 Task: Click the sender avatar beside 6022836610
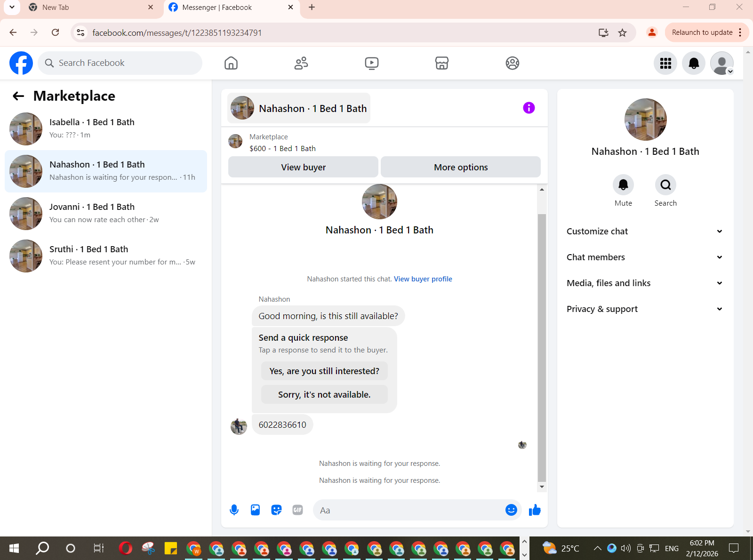pyautogui.click(x=239, y=426)
